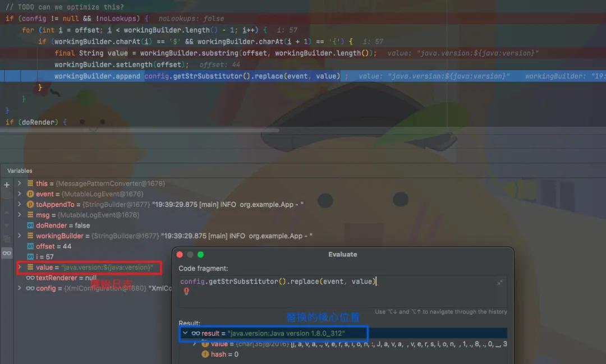Select the 'offset = 44' text
The image size is (606, 364).
54,246
